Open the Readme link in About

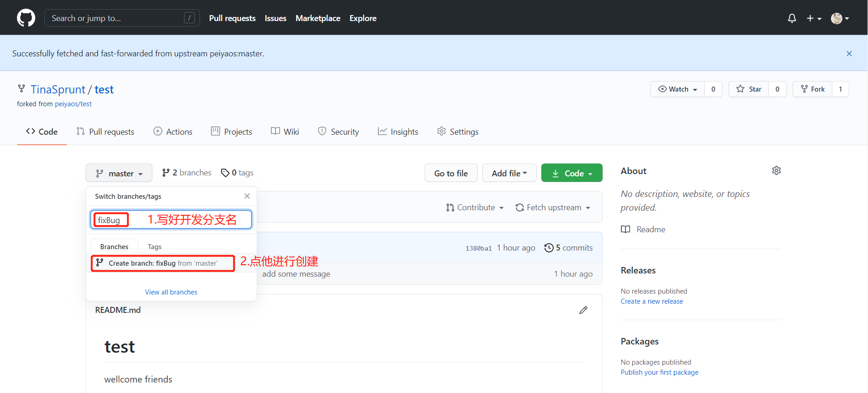pyautogui.click(x=643, y=229)
